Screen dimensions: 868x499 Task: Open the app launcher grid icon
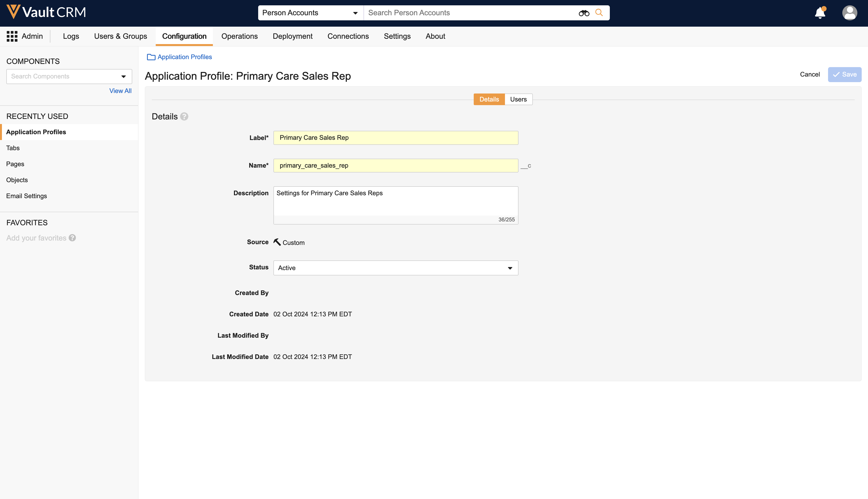tap(12, 36)
